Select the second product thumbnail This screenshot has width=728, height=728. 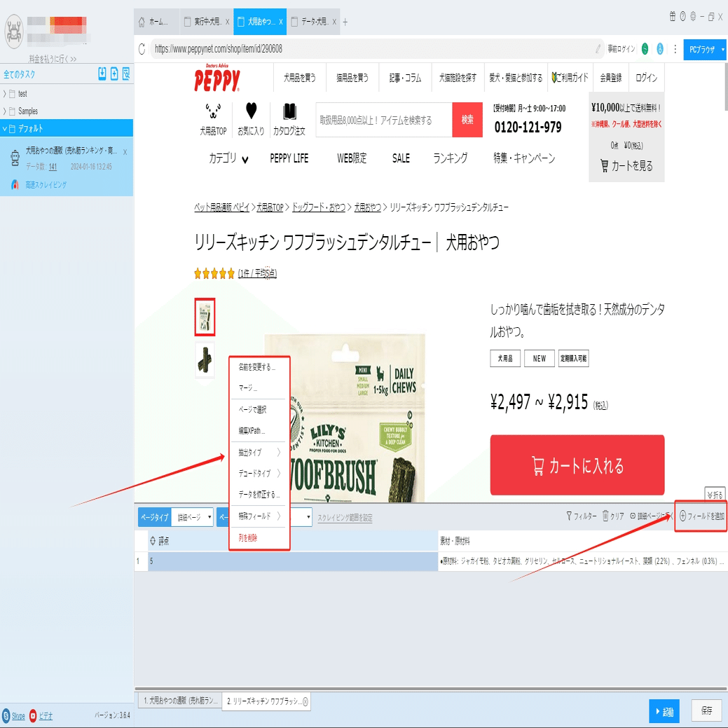pyautogui.click(x=205, y=360)
